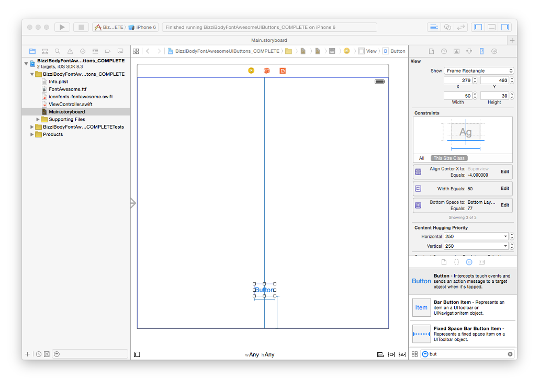
Task: Show the debug area
Action: click(x=490, y=27)
